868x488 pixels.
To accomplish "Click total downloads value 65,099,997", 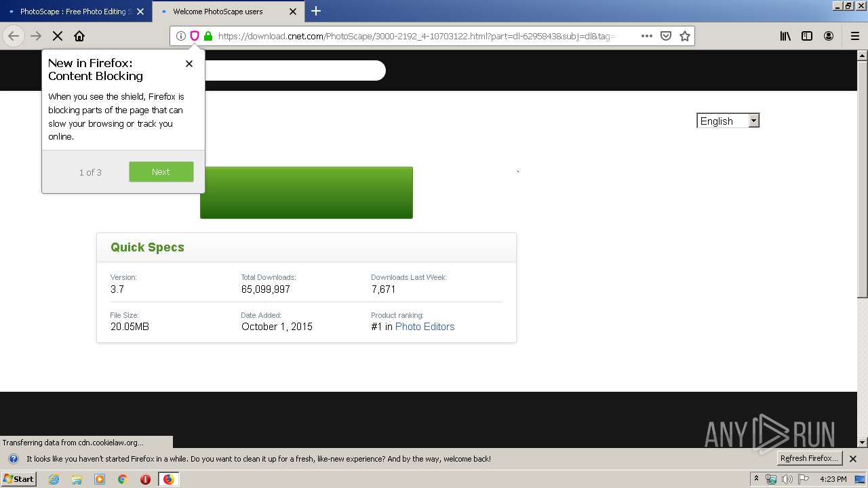I will click(266, 289).
